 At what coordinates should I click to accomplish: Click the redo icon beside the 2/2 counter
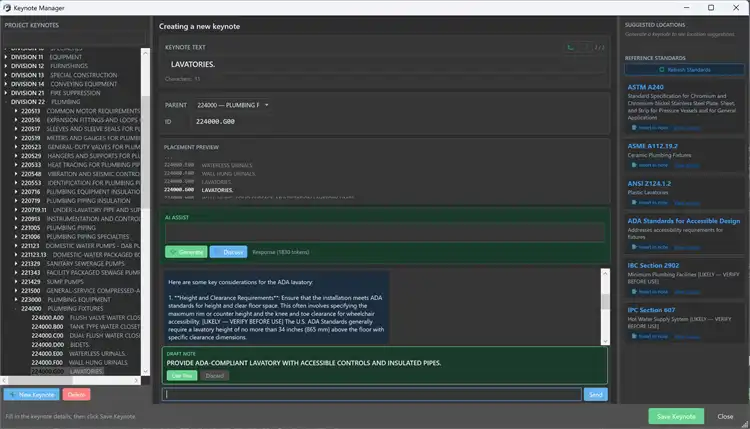coord(584,47)
